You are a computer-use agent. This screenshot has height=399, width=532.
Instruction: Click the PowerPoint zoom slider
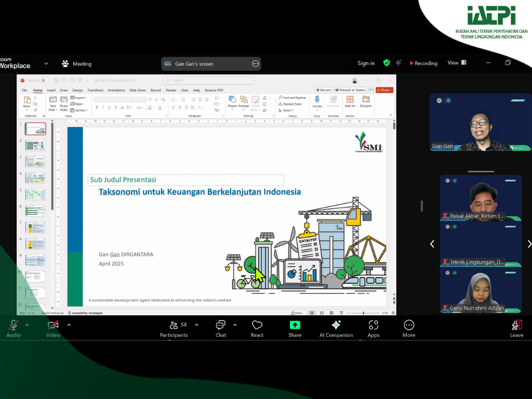[363, 313]
